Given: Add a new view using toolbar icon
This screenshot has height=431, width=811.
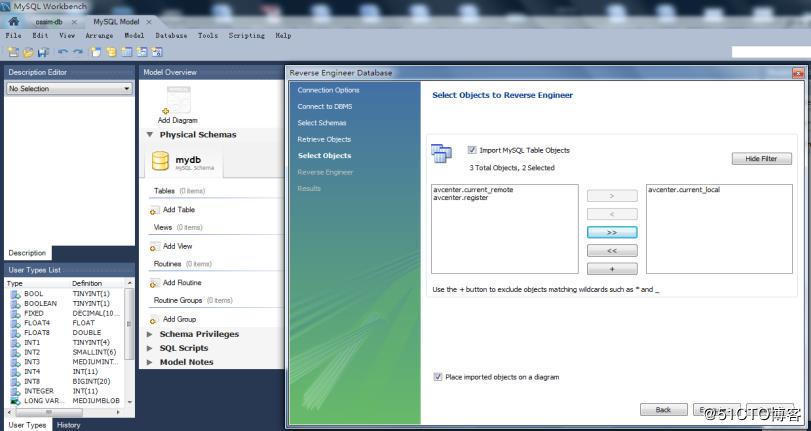Looking at the screenshot, I should [x=142, y=52].
